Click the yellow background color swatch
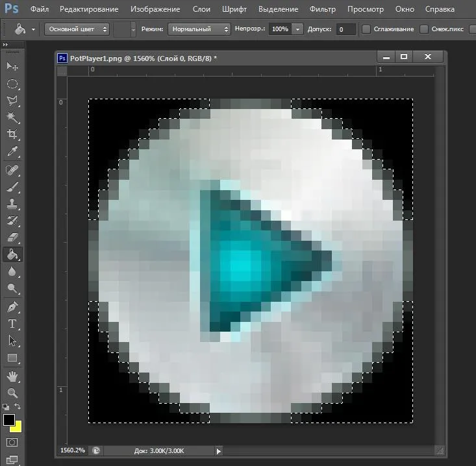 click(18, 428)
